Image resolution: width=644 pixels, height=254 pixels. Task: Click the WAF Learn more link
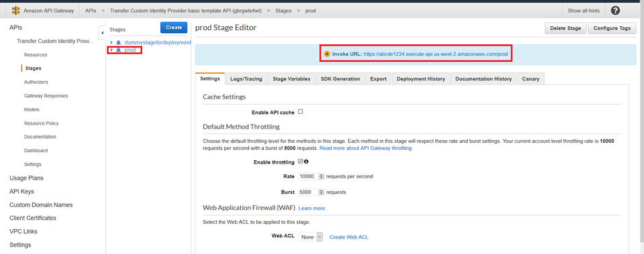coord(312,208)
